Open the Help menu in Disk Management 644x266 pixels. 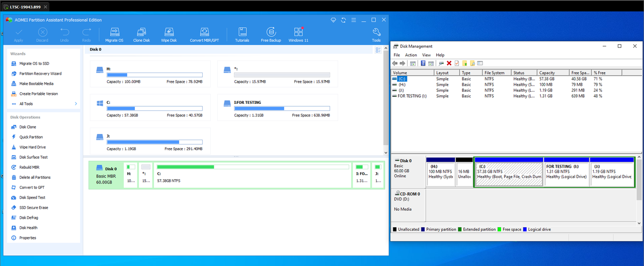pyautogui.click(x=440, y=55)
